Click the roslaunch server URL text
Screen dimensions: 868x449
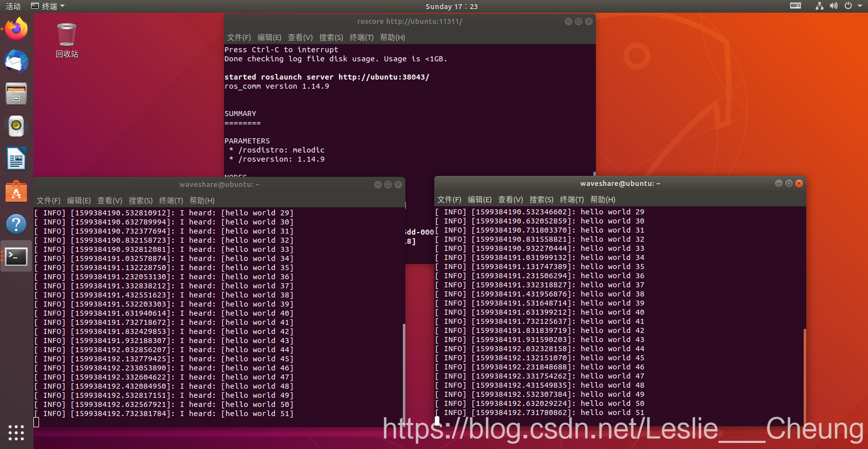(384, 77)
